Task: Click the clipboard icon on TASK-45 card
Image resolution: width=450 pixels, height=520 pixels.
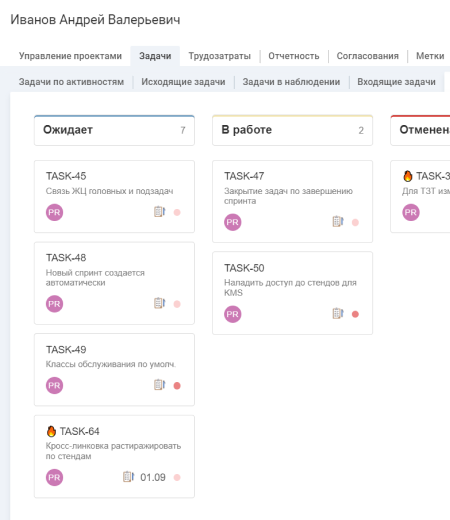Action: pos(159,212)
